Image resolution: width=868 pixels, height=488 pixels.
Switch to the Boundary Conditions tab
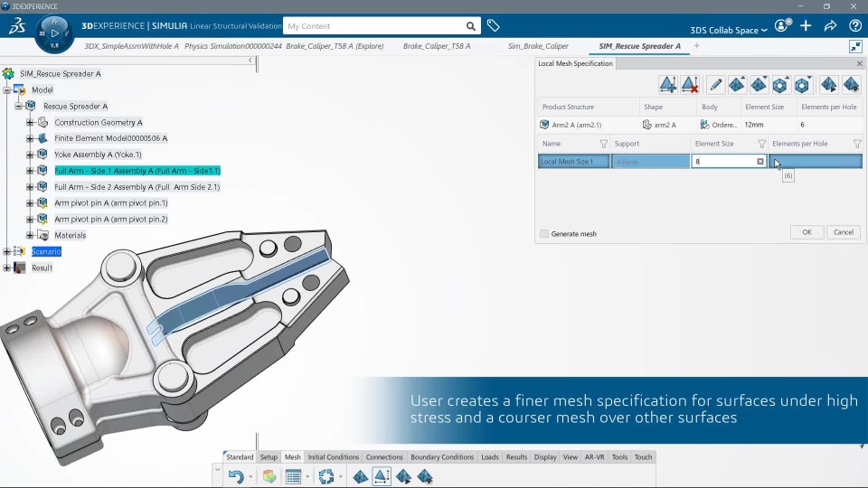point(442,457)
